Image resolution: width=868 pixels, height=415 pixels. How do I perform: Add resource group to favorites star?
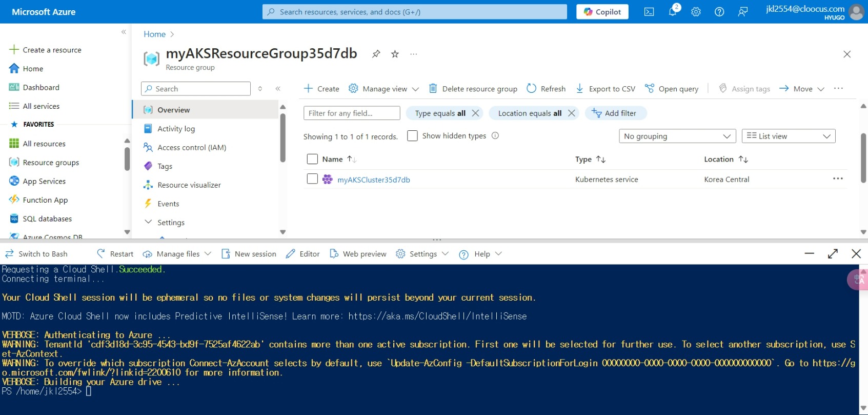(395, 54)
